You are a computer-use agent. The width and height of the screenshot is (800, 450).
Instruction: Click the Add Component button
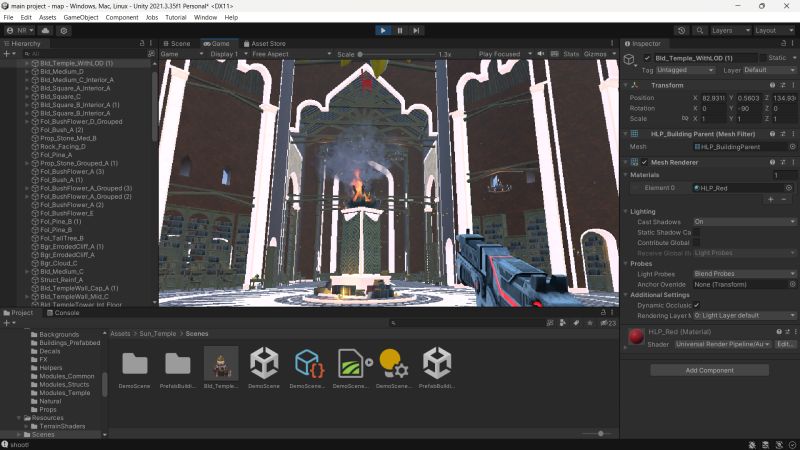[x=710, y=370]
